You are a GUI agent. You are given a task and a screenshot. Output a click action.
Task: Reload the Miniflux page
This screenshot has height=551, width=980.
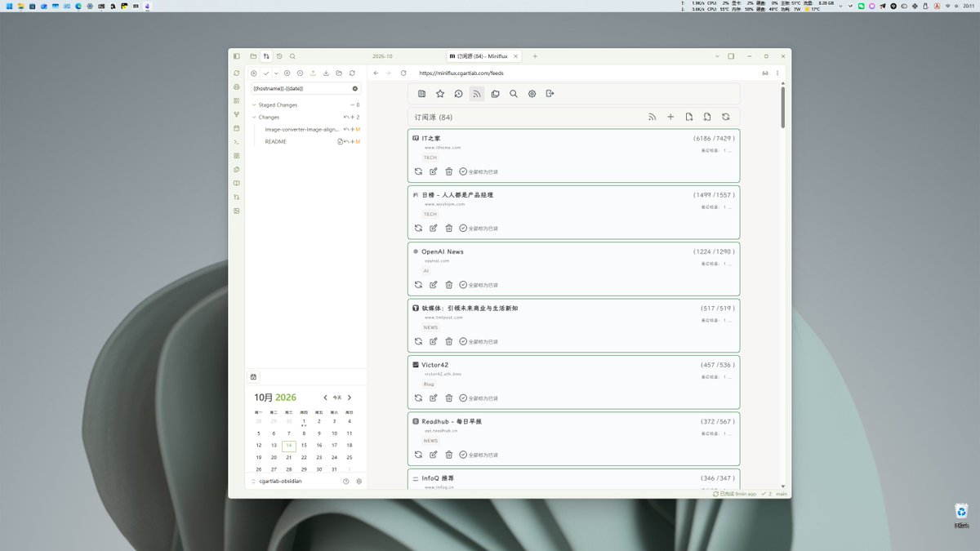point(403,73)
